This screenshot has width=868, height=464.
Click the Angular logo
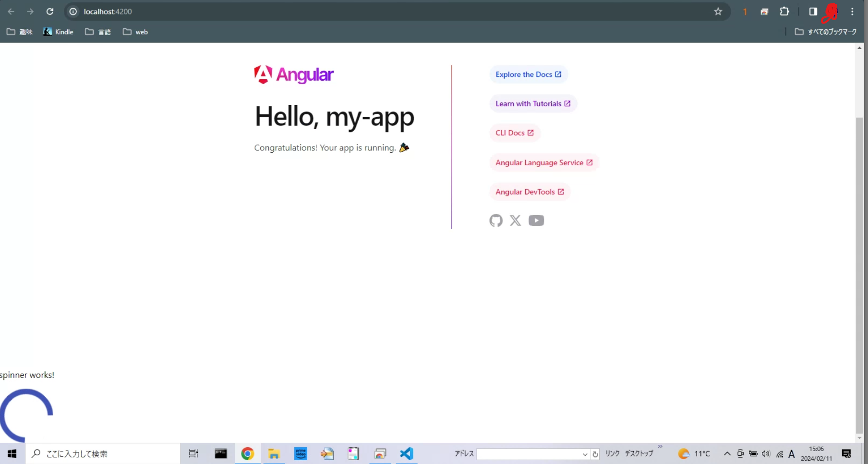(x=294, y=74)
